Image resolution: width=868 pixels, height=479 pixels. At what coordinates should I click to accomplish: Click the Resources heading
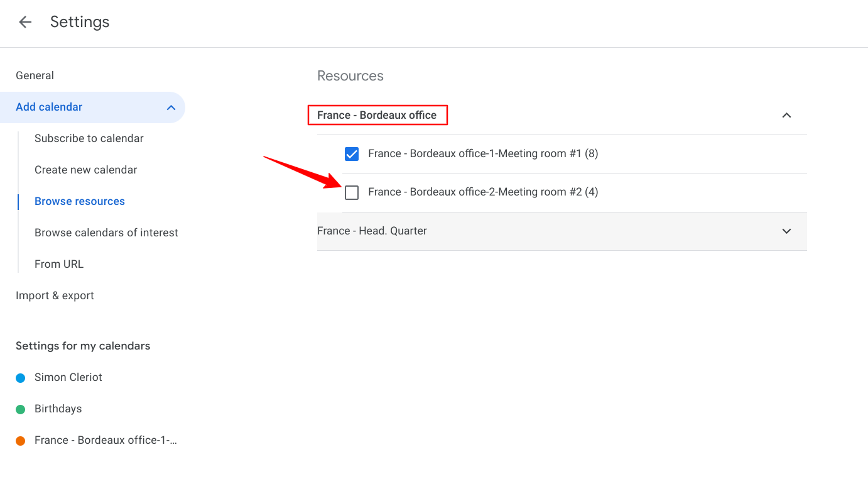click(350, 76)
